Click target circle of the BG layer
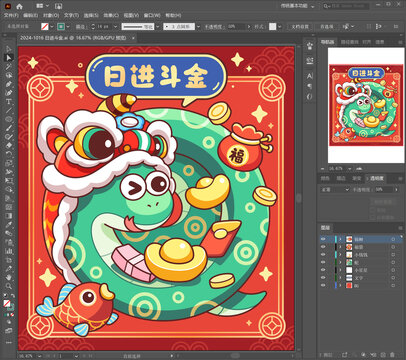Image resolution: width=406 pixels, height=360 pixels. click(393, 285)
